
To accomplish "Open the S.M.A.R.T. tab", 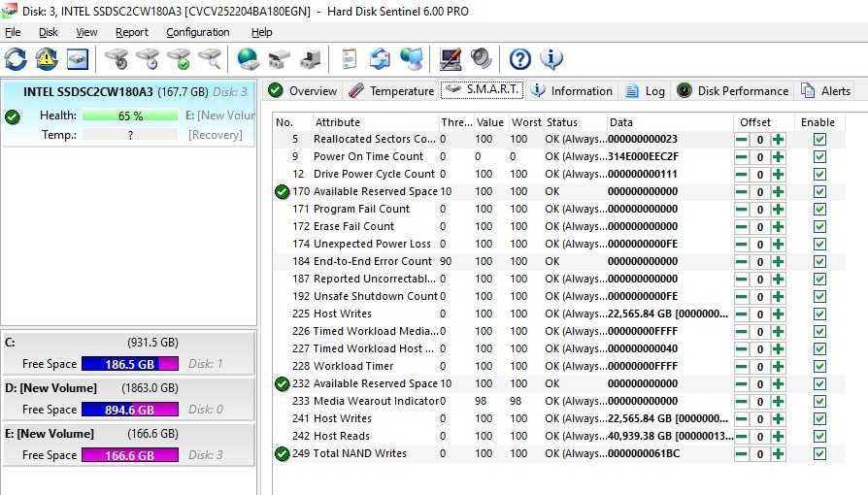I will click(x=482, y=89).
